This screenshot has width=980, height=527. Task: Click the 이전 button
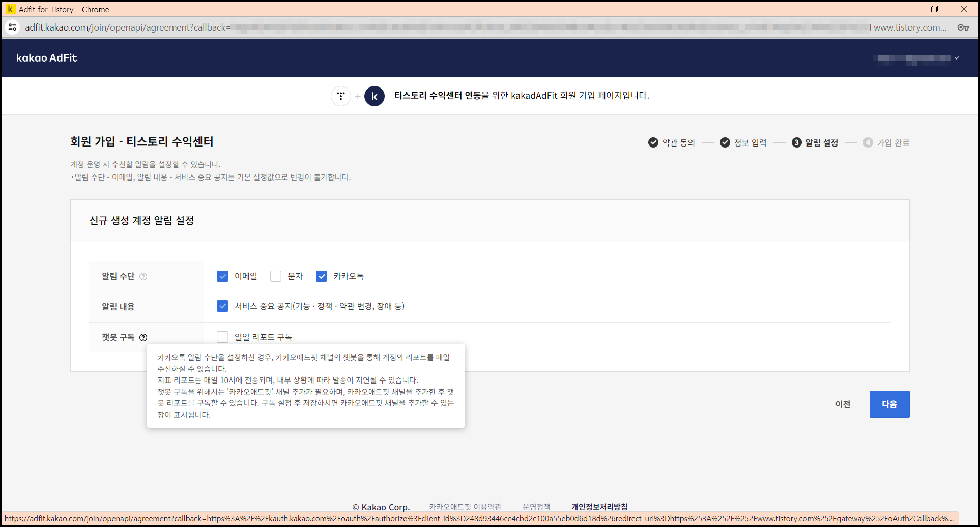tap(843, 404)
